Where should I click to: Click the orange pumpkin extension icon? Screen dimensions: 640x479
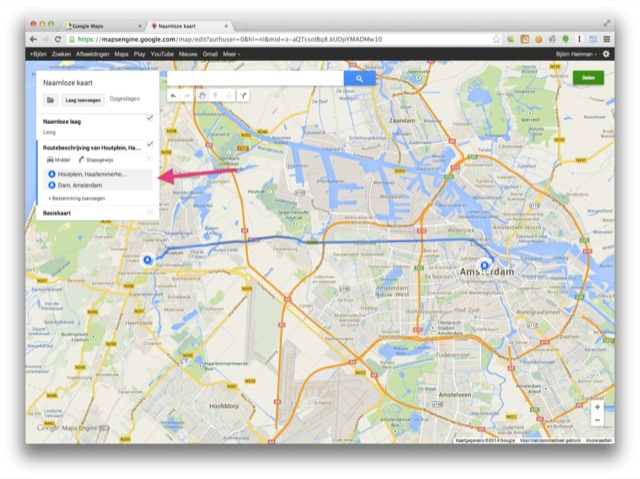click(x=539, y=39)
